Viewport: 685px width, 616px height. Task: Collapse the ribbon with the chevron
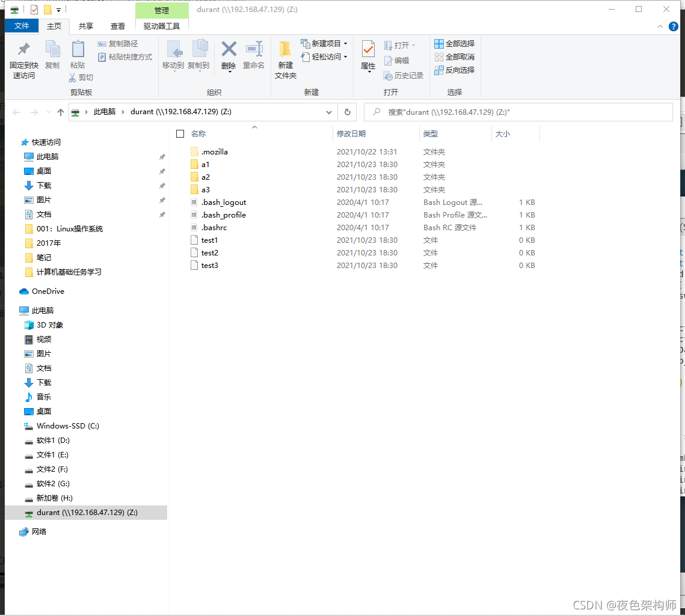point(660,26)
